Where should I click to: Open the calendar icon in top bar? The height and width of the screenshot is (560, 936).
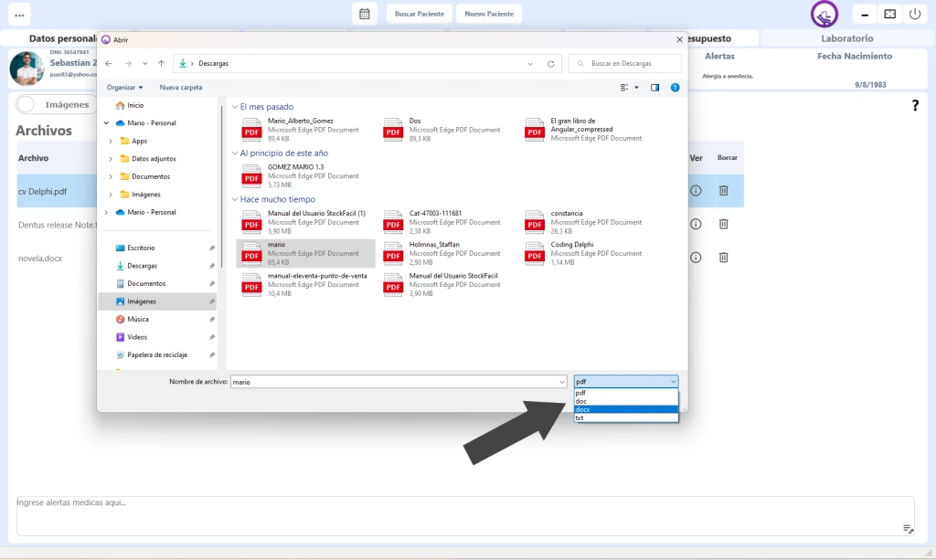[364, 14]
